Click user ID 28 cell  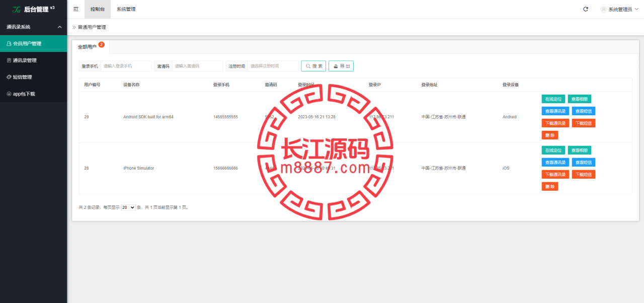87,168
